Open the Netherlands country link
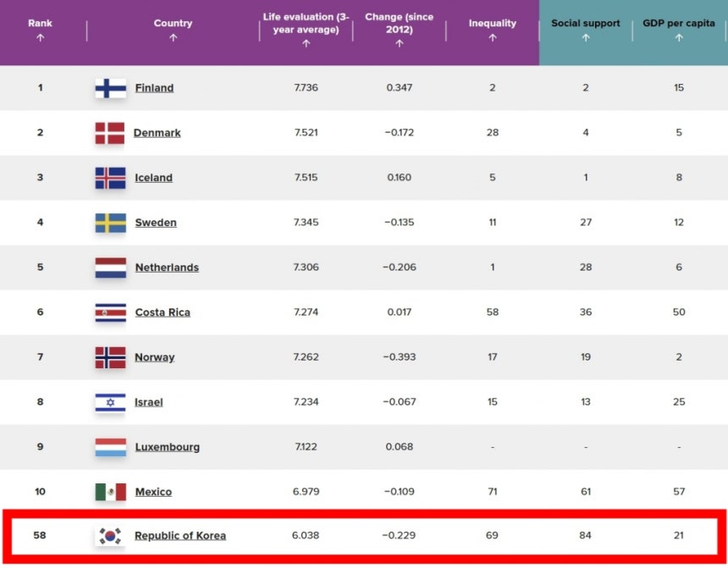The height and width of the screenshot is (568, 728). pos(167,267)
